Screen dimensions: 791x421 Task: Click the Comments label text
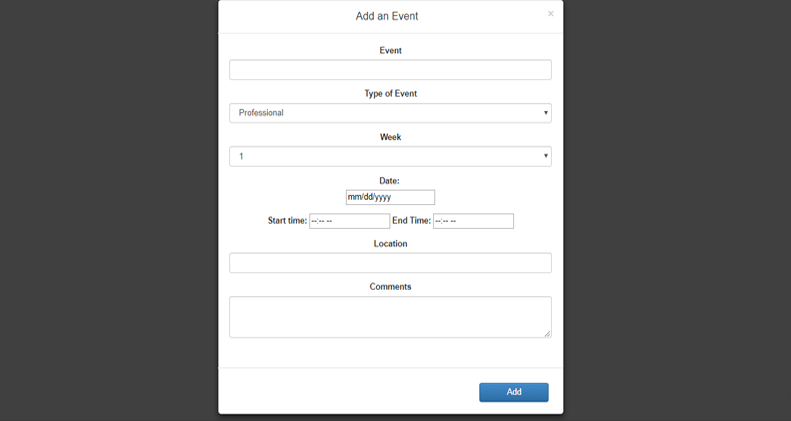point(390,286)
